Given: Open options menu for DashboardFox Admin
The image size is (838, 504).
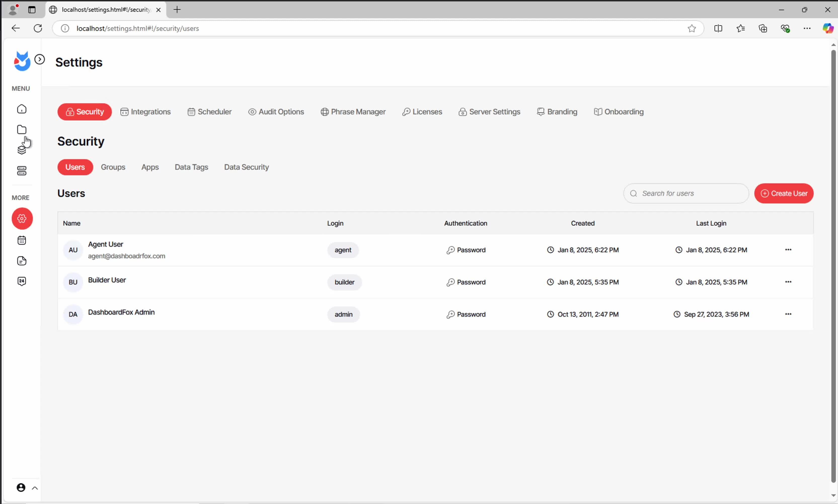Looking at the screenshot, I should click(x=788, y=314).
